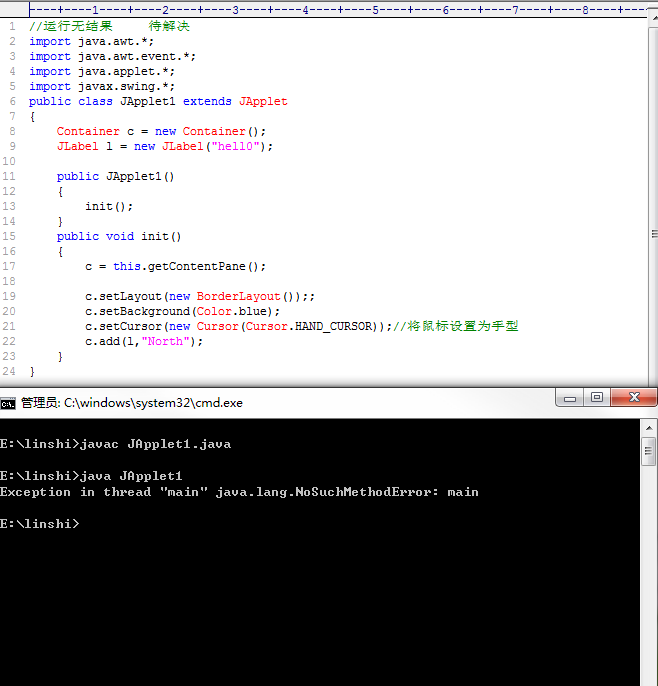
Task: Click 'getContentPane()' on line 17
Action: [x=203, y=266]
